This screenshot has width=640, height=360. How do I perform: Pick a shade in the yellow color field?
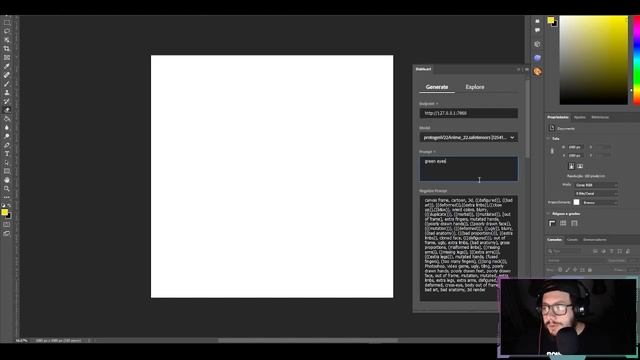[593, 60]
